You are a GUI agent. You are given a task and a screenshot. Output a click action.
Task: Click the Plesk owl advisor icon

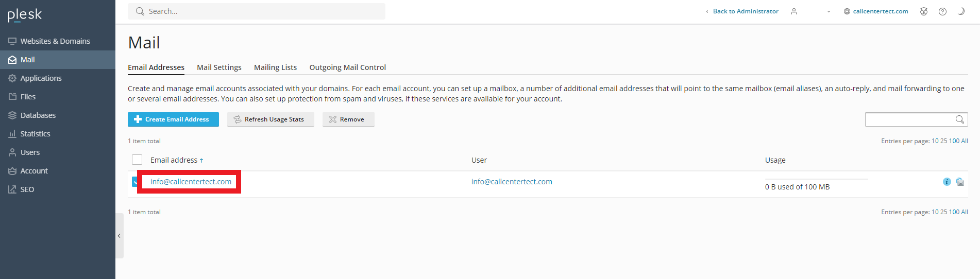[x=924, y=11]
